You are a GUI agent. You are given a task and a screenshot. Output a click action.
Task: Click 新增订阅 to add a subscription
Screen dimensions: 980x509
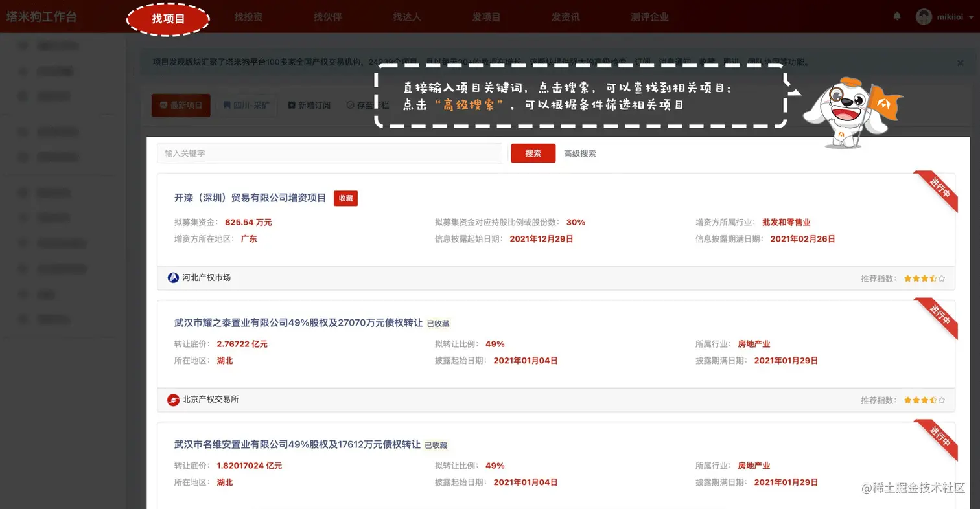click(x=309, y=105)
